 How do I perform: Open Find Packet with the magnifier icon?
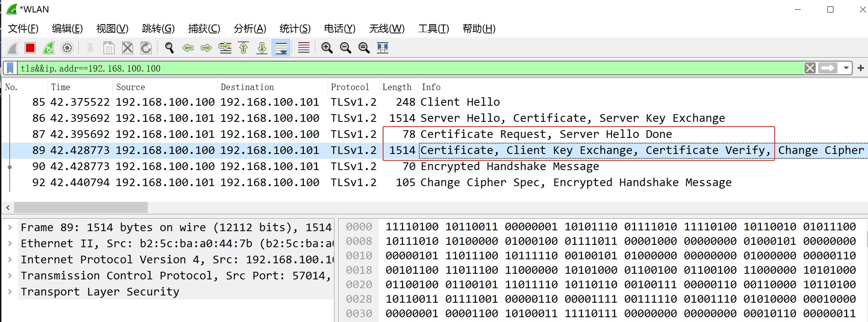(169, 48)
